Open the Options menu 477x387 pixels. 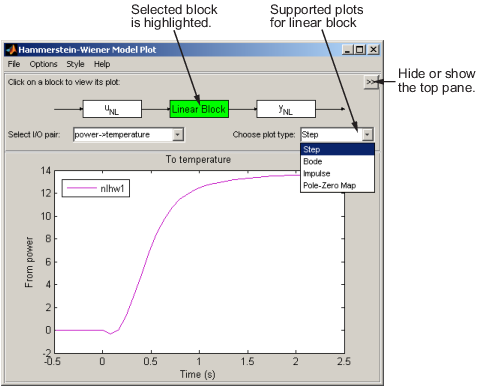(43, 64)
